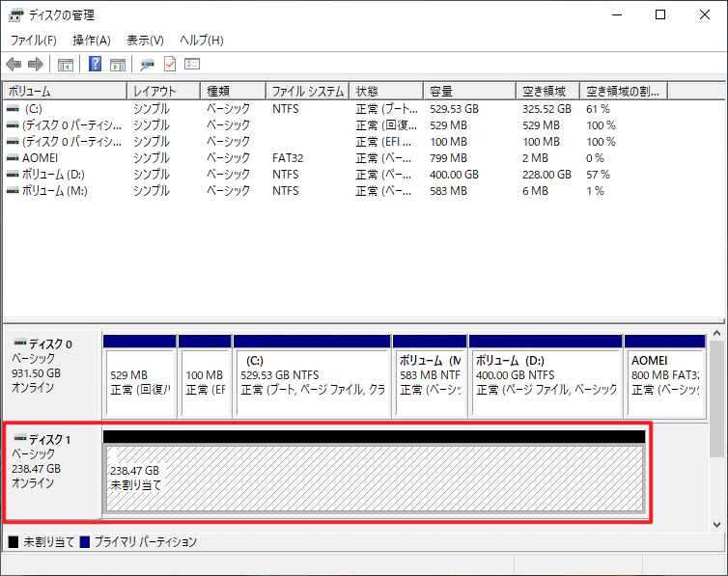Maximize the ディスクの管理 window
Image resolution: width=728 pixels, height=576 pixels.
660,14
